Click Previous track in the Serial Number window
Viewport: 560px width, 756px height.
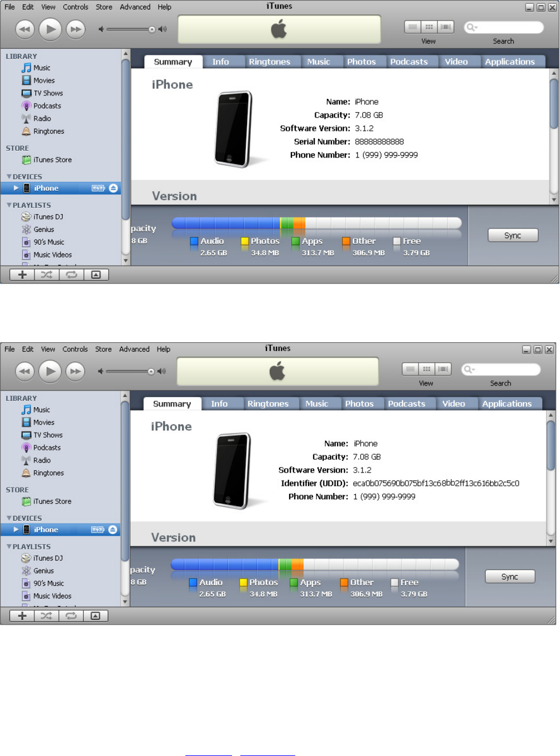pyautogui.click(x=24, y=29)
